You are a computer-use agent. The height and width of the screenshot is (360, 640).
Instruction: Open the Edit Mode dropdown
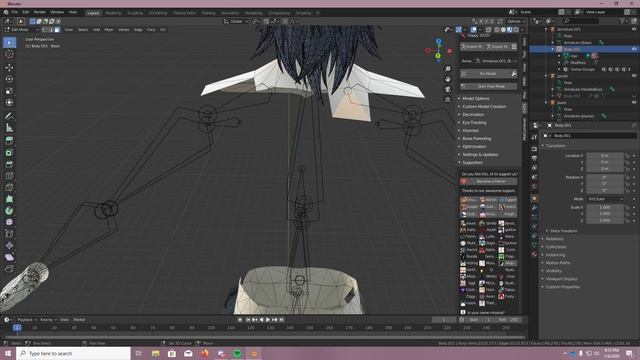[x=22, y=30]
